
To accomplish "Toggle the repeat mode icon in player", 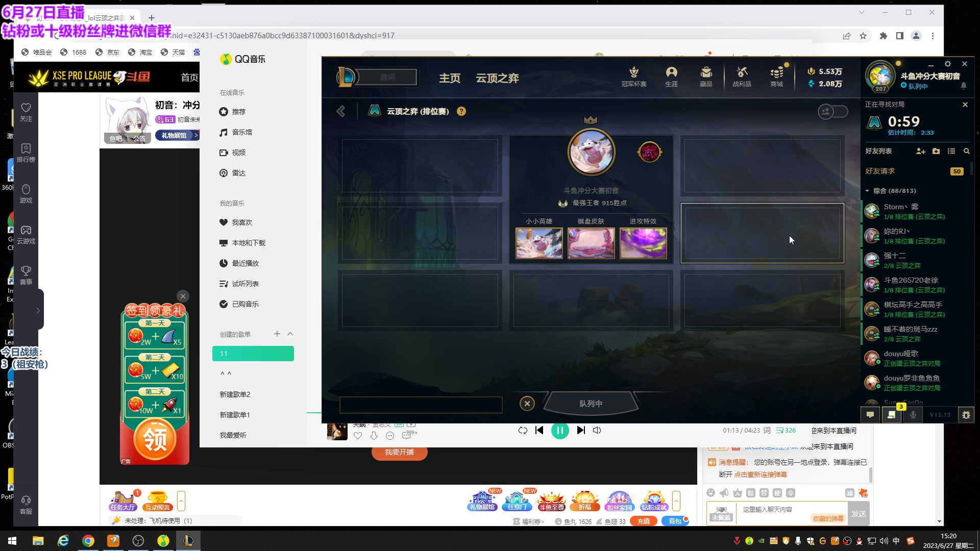I will [523, 430].
